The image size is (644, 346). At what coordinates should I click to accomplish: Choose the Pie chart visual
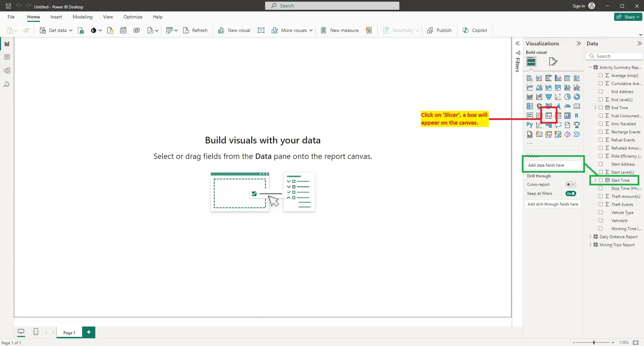pos(567,97)
